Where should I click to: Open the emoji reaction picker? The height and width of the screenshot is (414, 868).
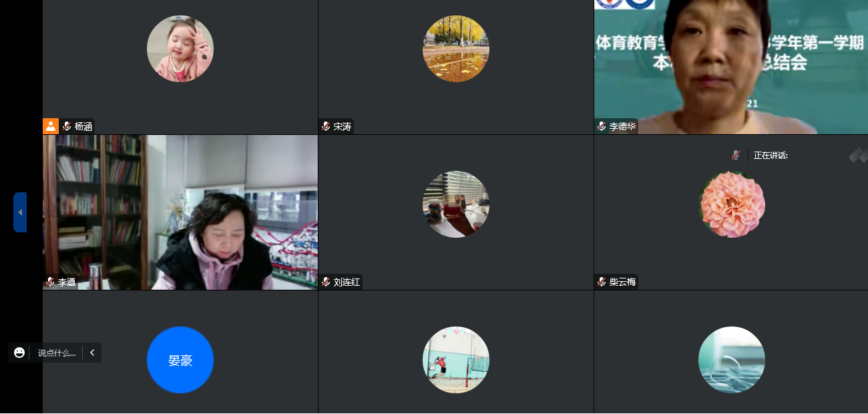19,353
